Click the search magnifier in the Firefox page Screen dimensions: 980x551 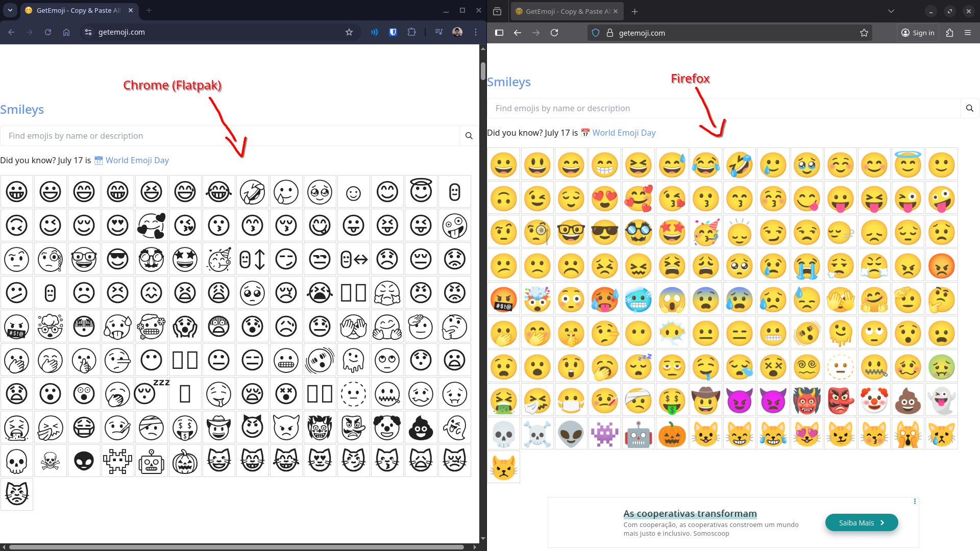coord(970,108)
